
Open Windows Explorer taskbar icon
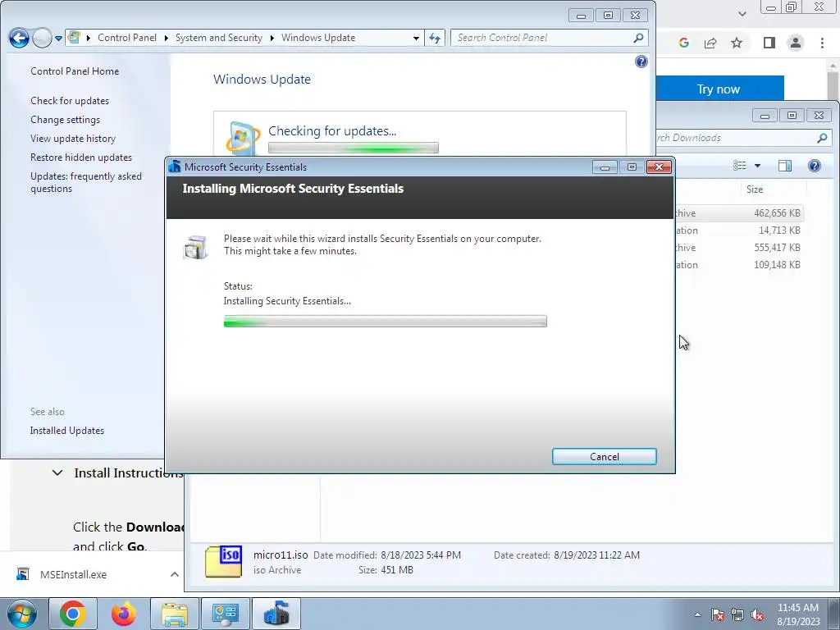[x=175, y=614]
